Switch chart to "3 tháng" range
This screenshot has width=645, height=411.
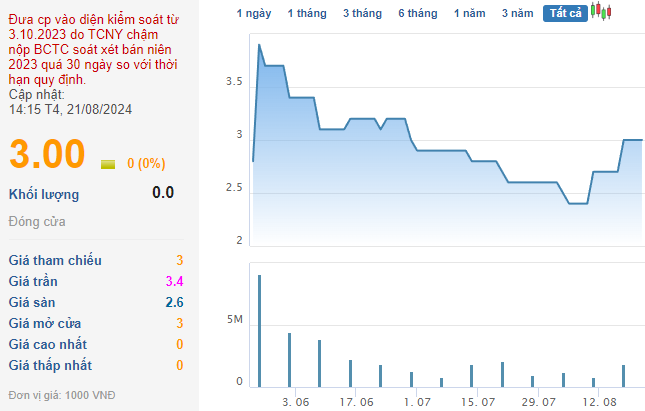[361, 13]
